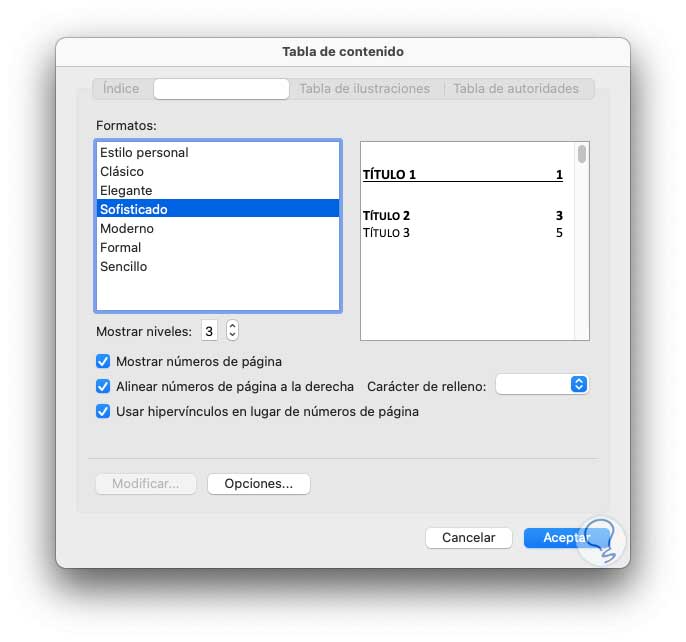Toggle Alinear números de página a la derecha
Image resolution: width=686 pixels, height=642 pixels.
(x=103, y=387)
